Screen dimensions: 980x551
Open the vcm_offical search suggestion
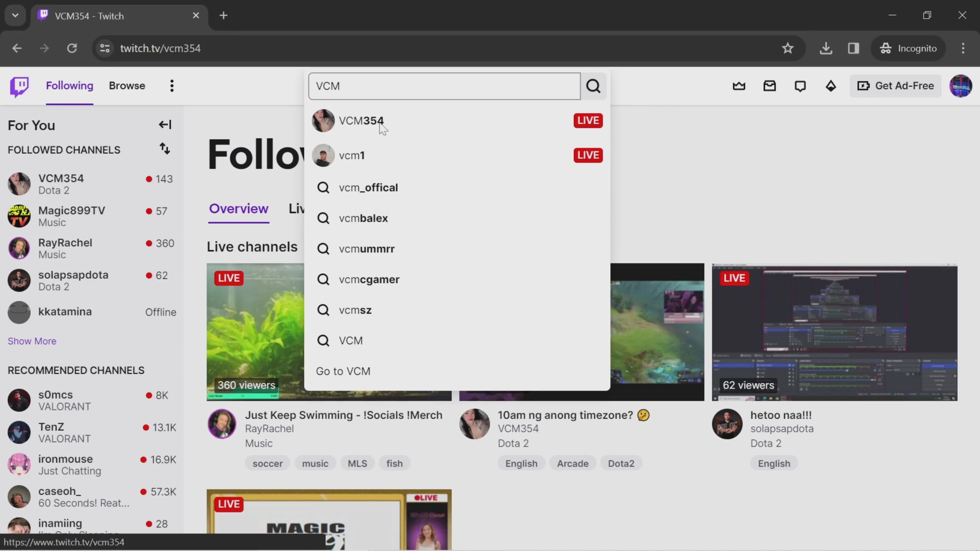pyautogui.click(x=369, y=187)
